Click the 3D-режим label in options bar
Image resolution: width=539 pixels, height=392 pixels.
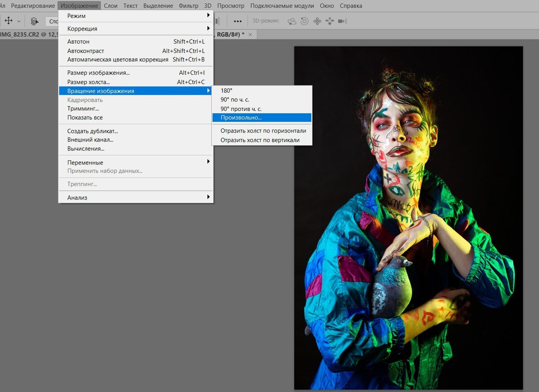tap(265, 21)
